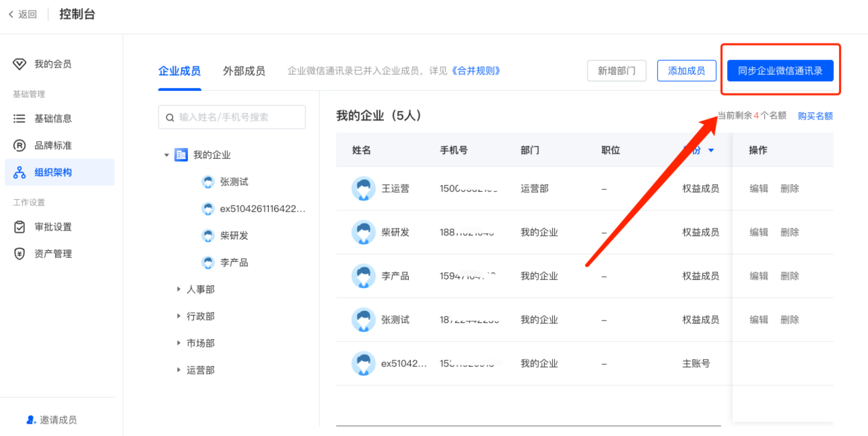Click the 输入姓名/手机号搜索 input field
This screenshot has height=436, width=868.
(232, 117)
